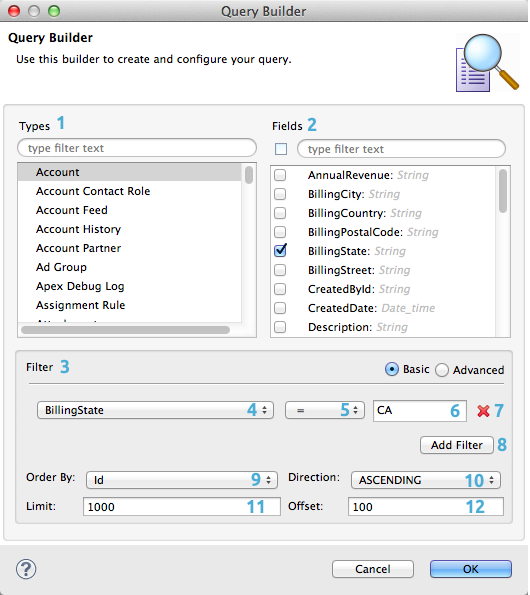Click the Fields list vertical scrollbar
The height and width of the screenshot is (595, 530).
[x=503, y=191]
